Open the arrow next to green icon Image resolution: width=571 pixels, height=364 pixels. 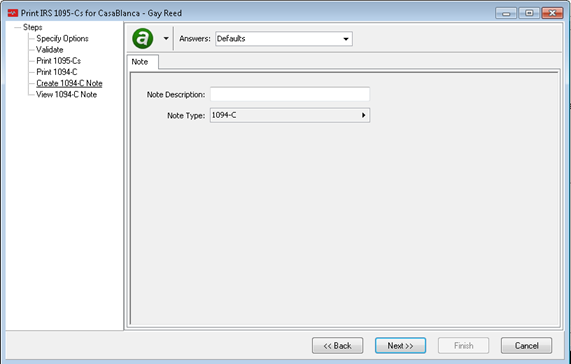pyautogui.click(x=166, y=39)
